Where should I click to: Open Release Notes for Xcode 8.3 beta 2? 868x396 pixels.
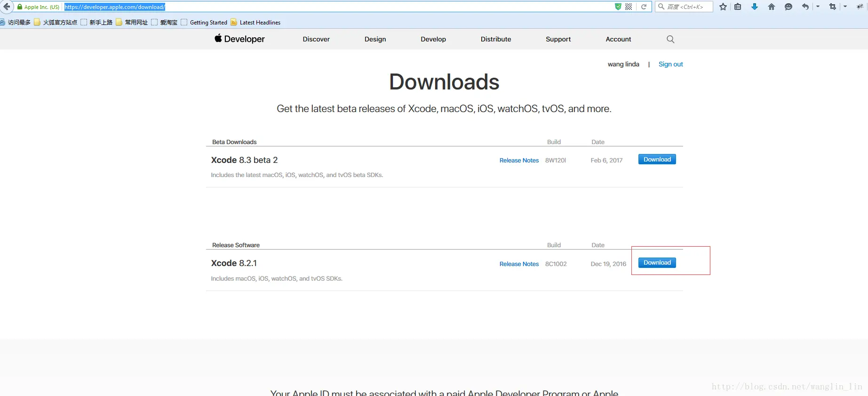(519, 160)
